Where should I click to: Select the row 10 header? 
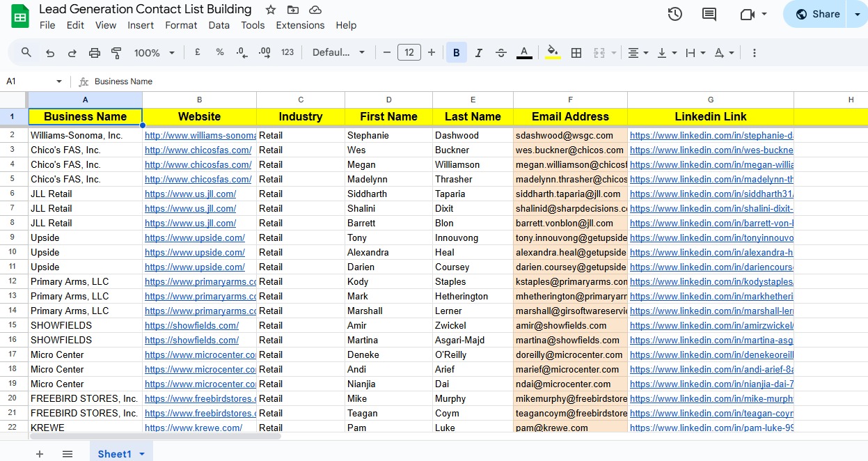[13, 252]
